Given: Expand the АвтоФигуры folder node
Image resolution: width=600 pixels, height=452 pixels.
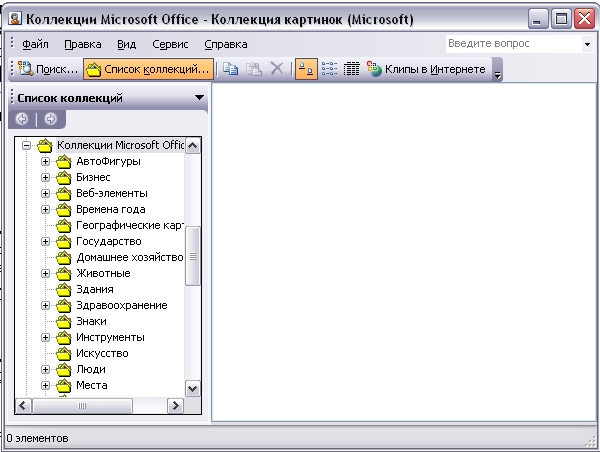Looking at the screenshot, I should coord(45,161).
